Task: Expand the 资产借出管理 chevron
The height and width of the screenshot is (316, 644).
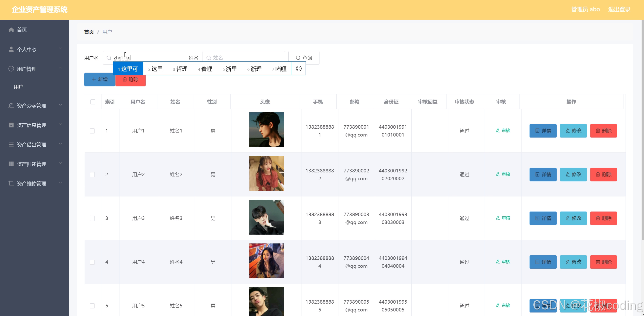Action: 60,144
